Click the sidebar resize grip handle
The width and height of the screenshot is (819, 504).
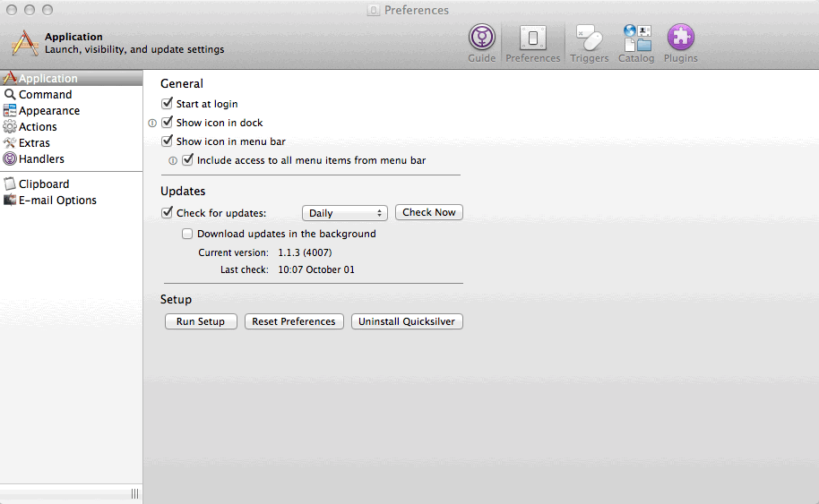coord(134,493)
